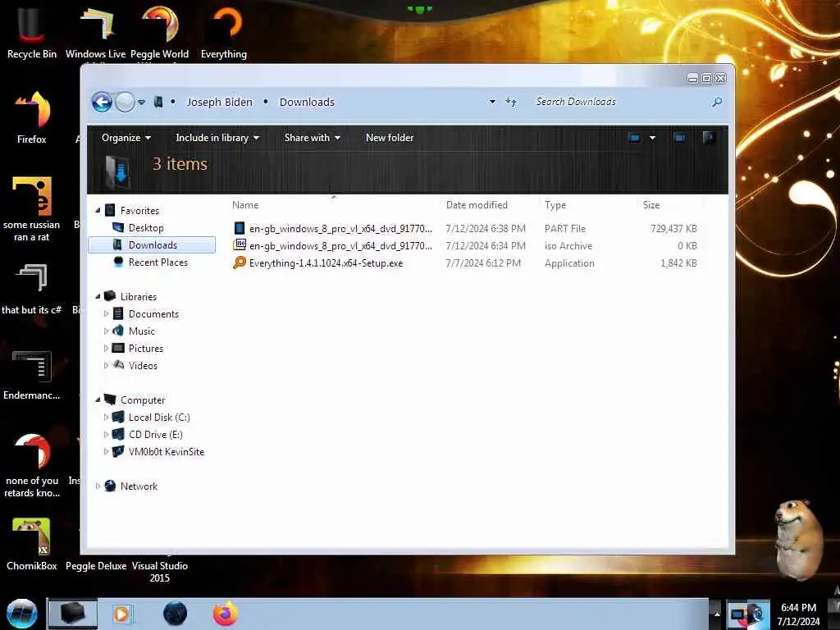
Task: Click the Joseph Biden breadcrumb
Action: (x=219, y=102)
